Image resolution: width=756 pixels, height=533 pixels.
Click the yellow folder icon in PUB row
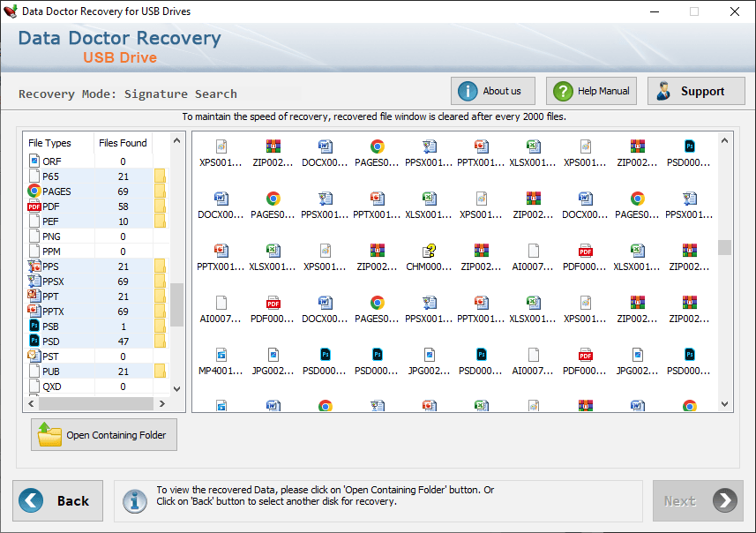(160, 371)
